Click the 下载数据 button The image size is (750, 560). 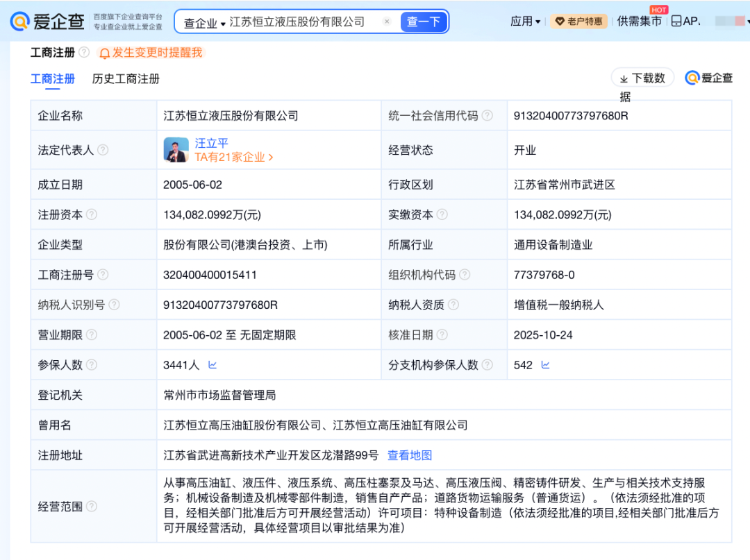642,78
